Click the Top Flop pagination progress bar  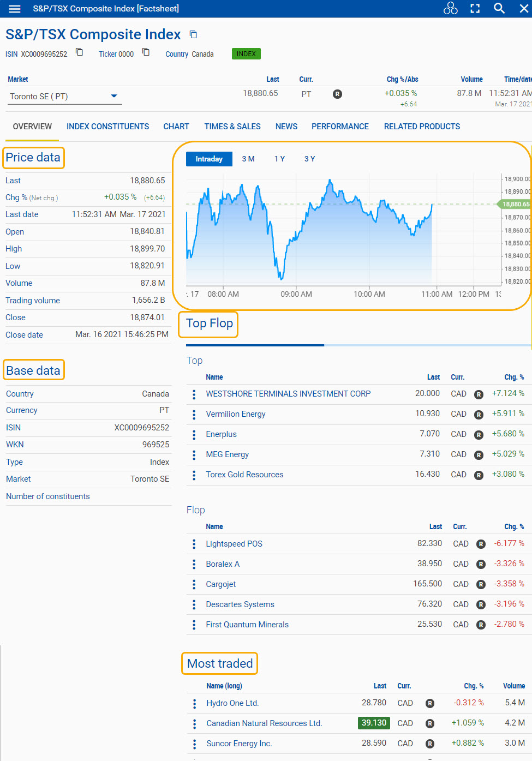[x=355, y=345]
